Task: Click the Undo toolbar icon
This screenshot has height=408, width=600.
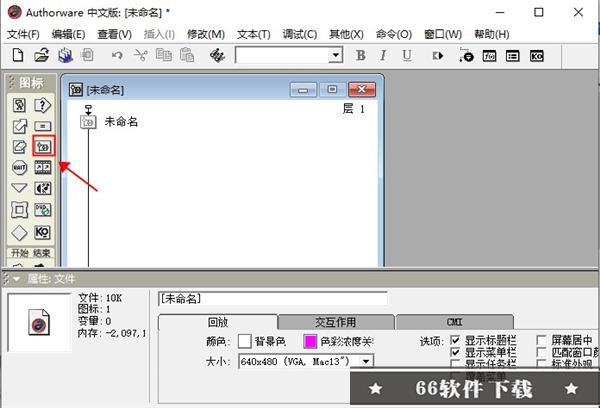Action: point(117,56)
